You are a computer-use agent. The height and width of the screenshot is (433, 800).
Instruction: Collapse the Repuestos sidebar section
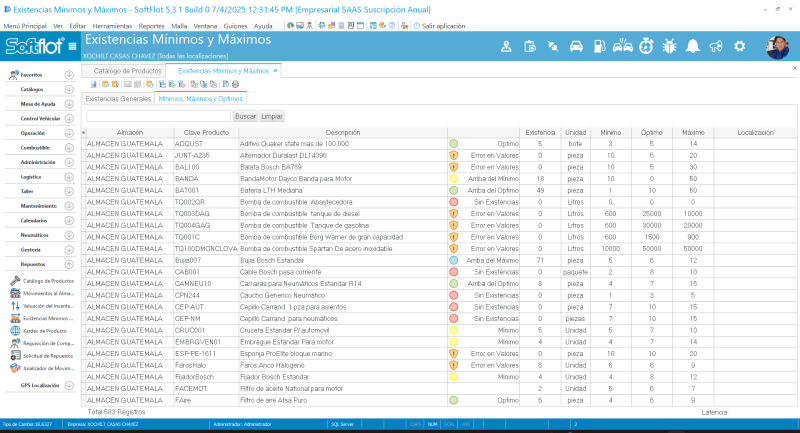point(69,263)
